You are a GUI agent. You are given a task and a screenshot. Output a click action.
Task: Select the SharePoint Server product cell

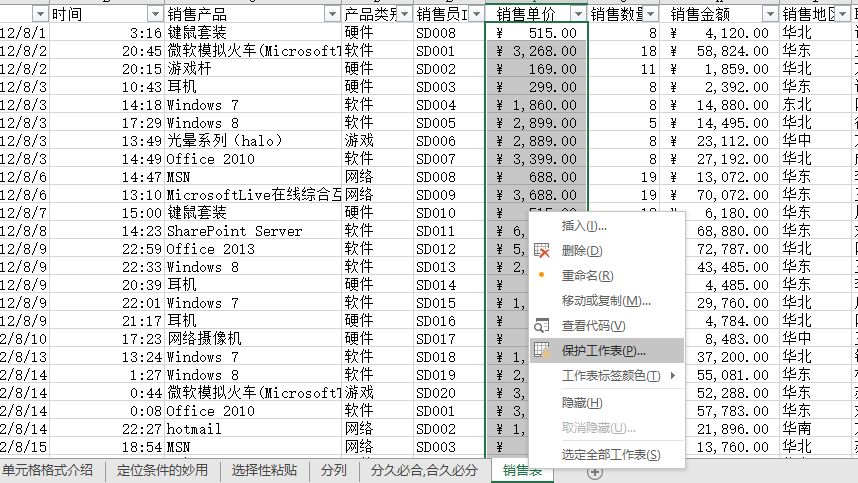253,231
